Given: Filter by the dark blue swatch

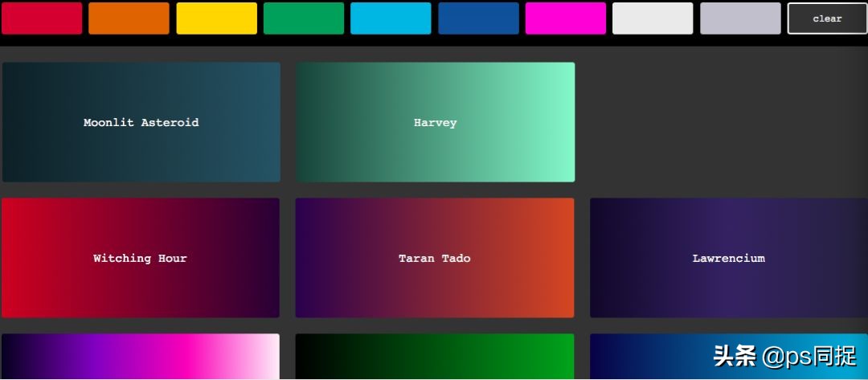Looking at the screenshot, I should 479,18.
